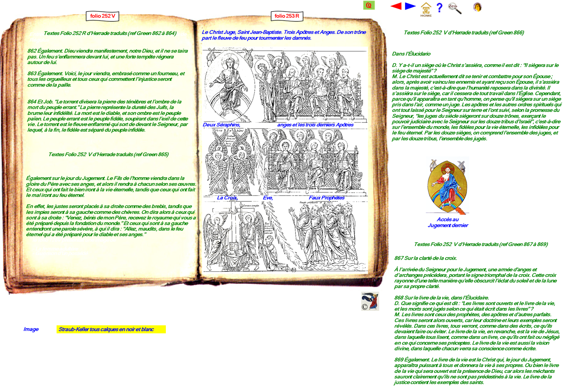Viewport: 565px width, 392px height.
Task: Click paragraph starting 'Également sur le jour du Jugement'
Action: [x=111, y=186]
